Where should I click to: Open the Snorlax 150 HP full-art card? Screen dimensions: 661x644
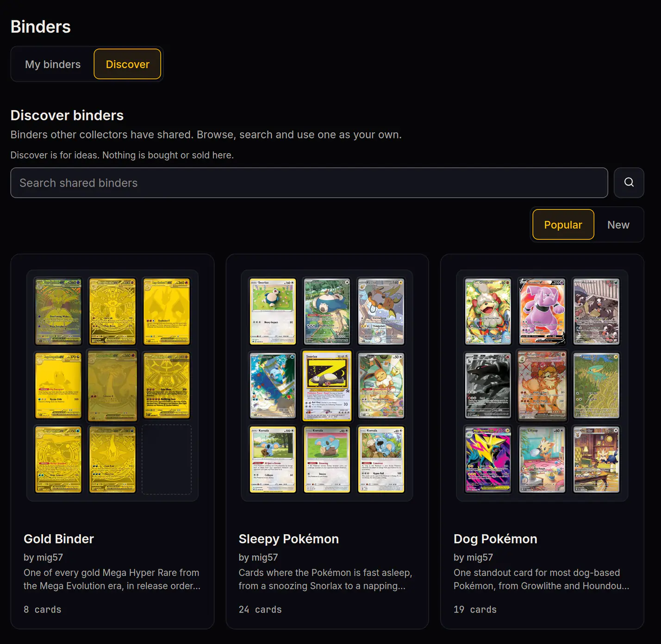[327, 312]
